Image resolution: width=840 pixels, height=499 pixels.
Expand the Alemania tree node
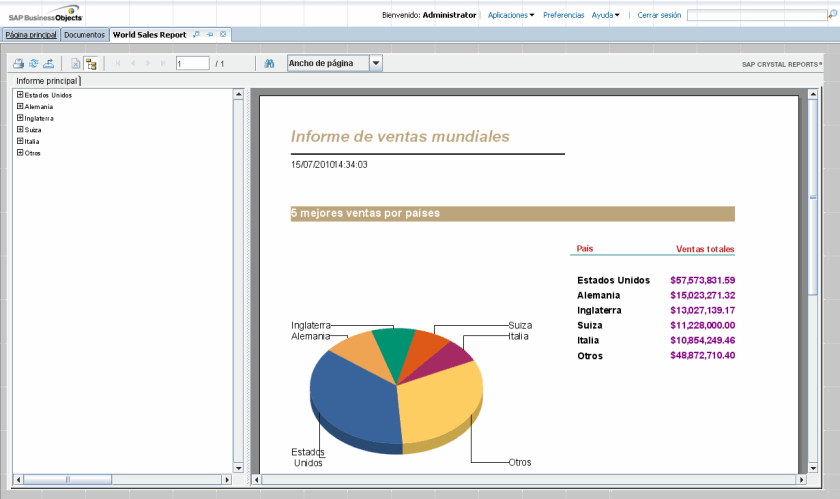click(x=20, y=106)
